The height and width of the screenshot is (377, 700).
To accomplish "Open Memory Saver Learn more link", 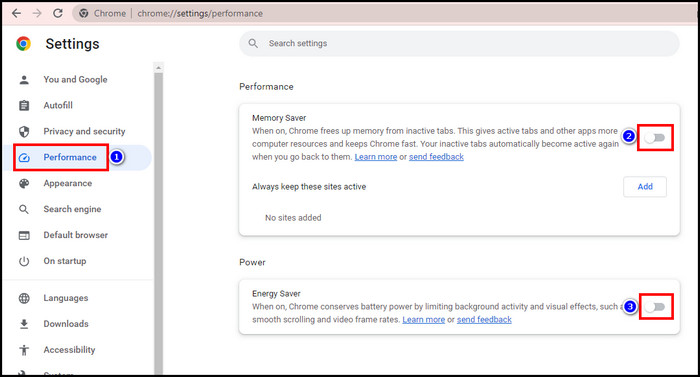I will (376, 157).
